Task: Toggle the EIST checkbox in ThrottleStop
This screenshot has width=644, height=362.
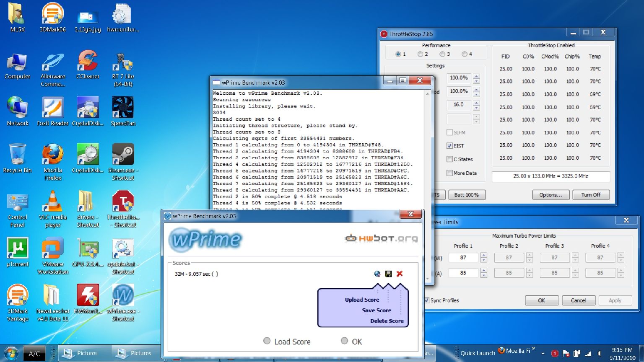Action: click(449, 146)
